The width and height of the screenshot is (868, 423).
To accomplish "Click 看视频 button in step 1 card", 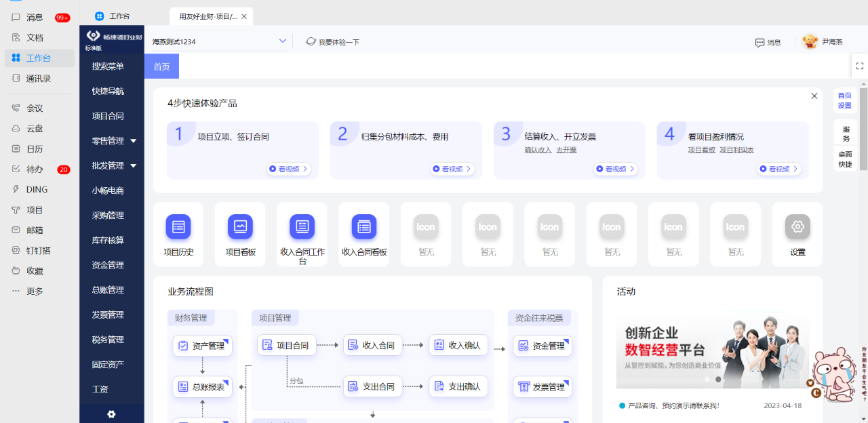I will tap(289, 169).
